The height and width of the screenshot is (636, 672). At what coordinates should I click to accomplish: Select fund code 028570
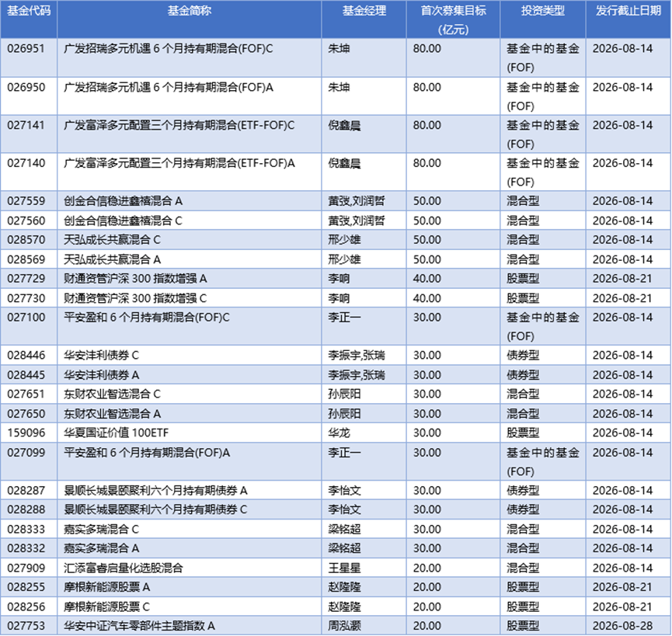pos(26,240)
